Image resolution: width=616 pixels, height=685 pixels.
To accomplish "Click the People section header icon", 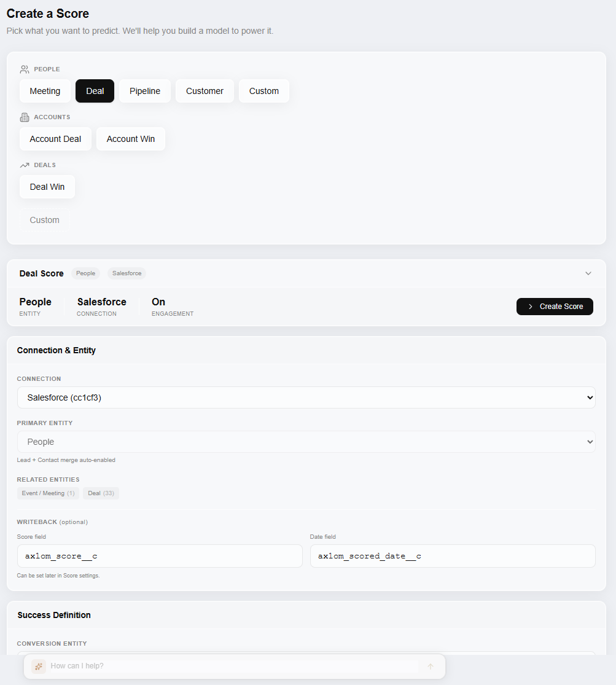I will pos(25,69).
